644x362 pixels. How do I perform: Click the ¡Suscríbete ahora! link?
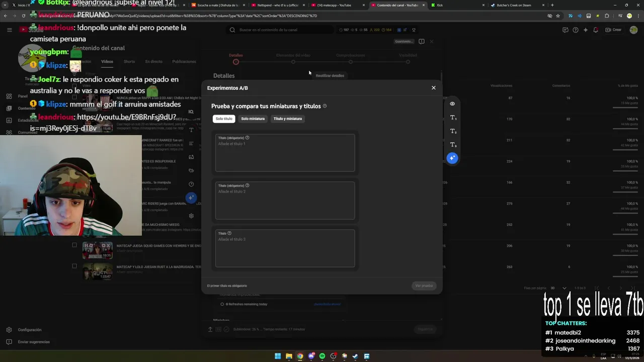[327, 304]
